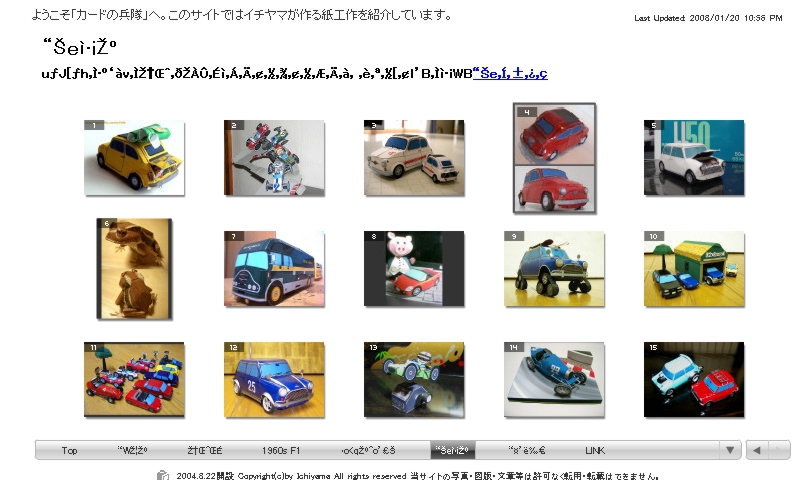Select the LINK navigation tab
The image size is (796, 480).
coord(595,450)
